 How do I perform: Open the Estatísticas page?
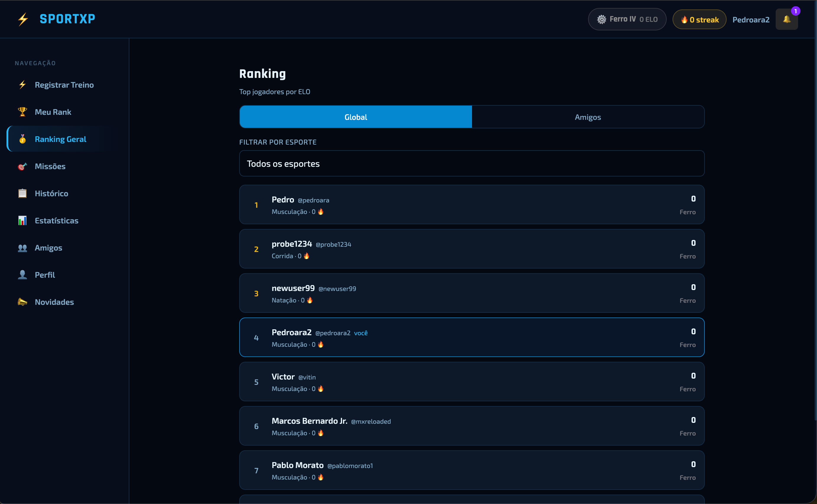coord(64,220)
